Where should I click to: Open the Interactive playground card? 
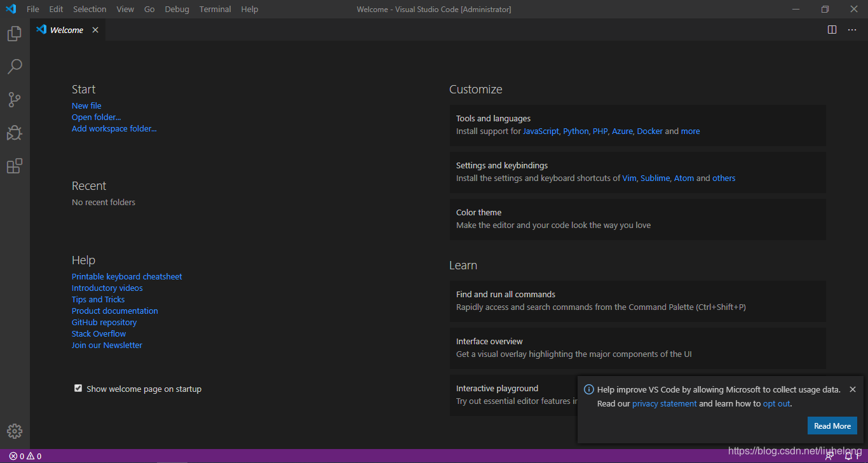[512, 395]
